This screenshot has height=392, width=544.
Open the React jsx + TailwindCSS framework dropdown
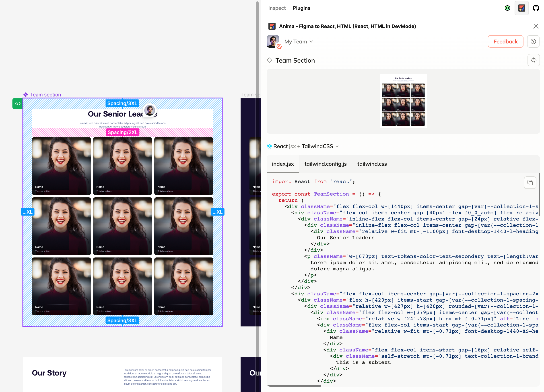[x=303, y=146]
